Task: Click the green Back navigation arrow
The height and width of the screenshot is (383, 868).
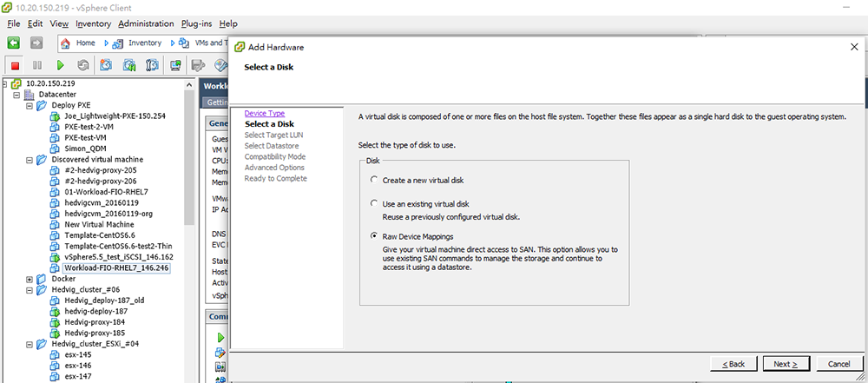Action: [14, 43]
